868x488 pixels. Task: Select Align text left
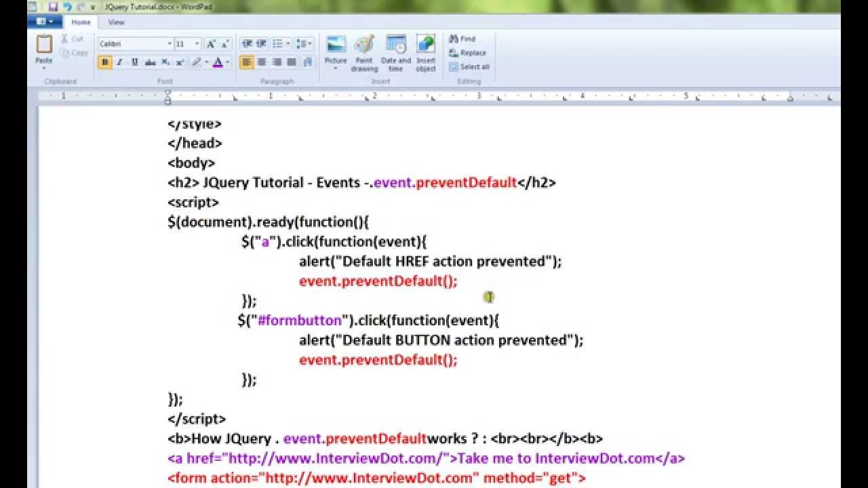246,62
